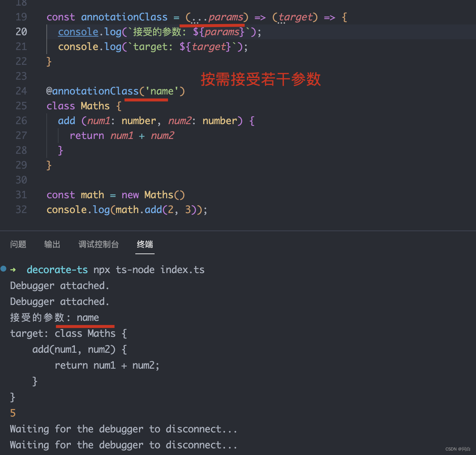Click the target parameter on line 19
The image size is (476, 455).
click(x=296, y=17)
